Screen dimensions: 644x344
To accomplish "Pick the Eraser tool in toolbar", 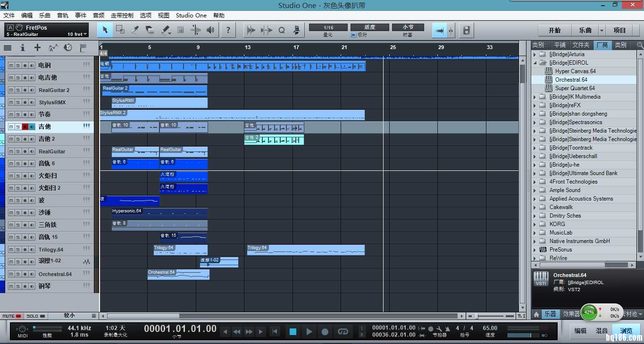I will [150, 30].
